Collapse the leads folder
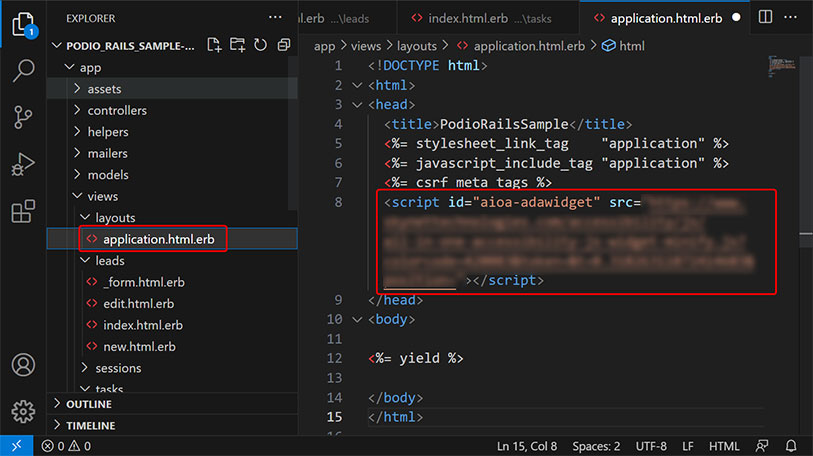813x456 pixels. coord(110,260)
